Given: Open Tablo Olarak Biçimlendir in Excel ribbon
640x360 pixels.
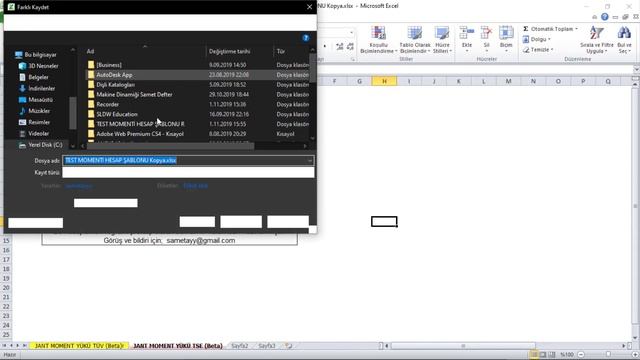Looking at the screenshot, I should [415, 40].
